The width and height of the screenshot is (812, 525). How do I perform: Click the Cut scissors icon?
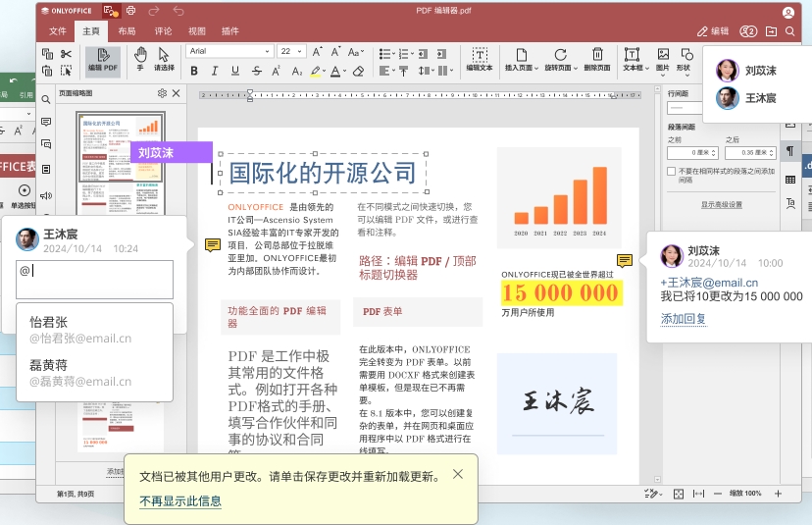tap(67, 53)
